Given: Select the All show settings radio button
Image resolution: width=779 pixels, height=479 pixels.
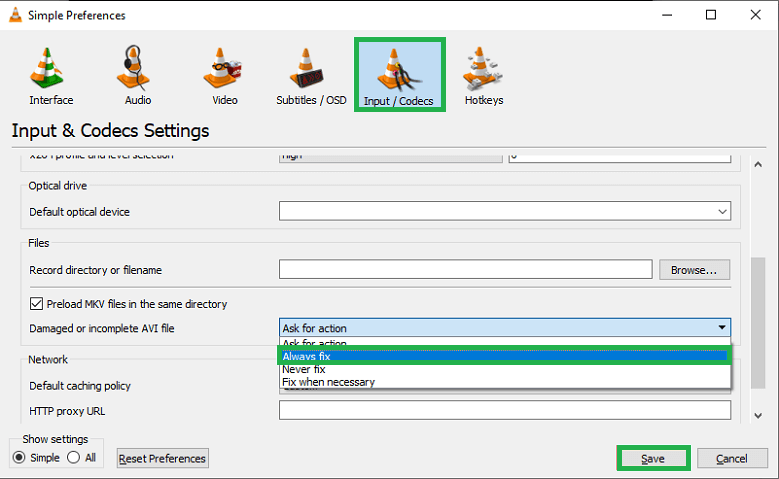Looking at the screenshot, I should pyautogui.click(x=74, y=457).
